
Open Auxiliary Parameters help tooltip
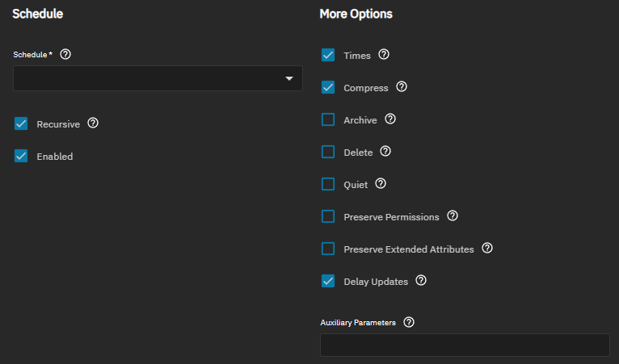(x=409, y=322)
